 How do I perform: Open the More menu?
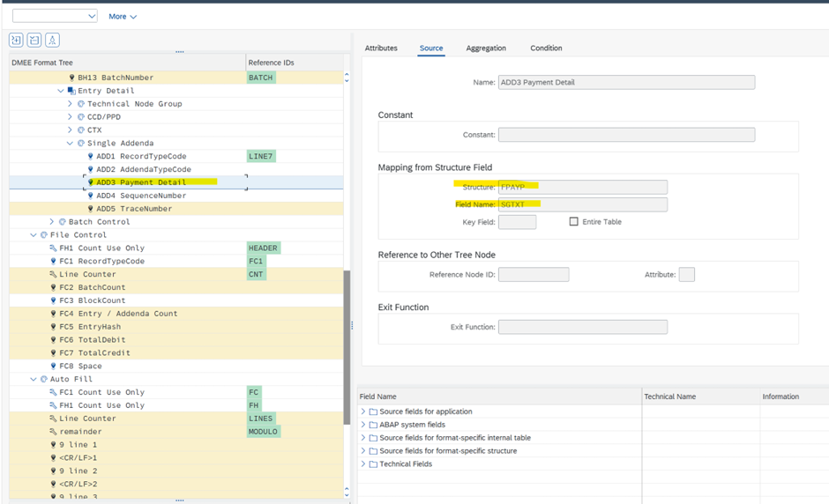(x=123, y=17)
